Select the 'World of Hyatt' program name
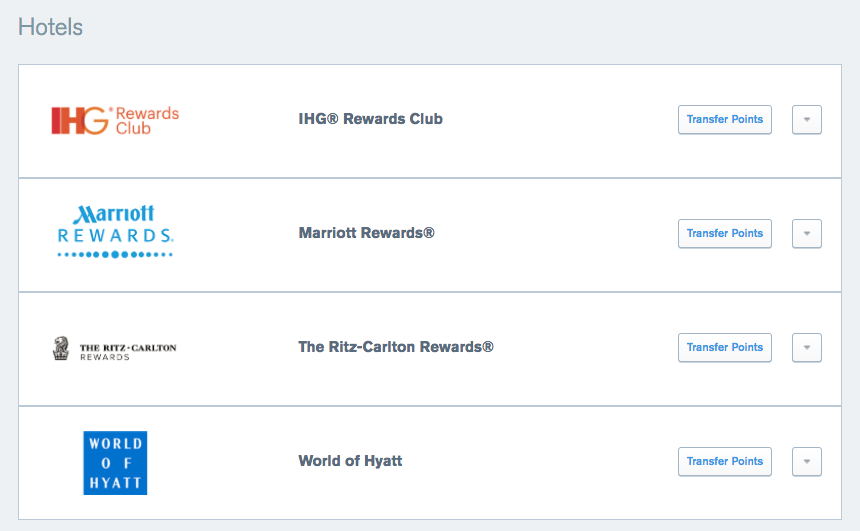 350,461
